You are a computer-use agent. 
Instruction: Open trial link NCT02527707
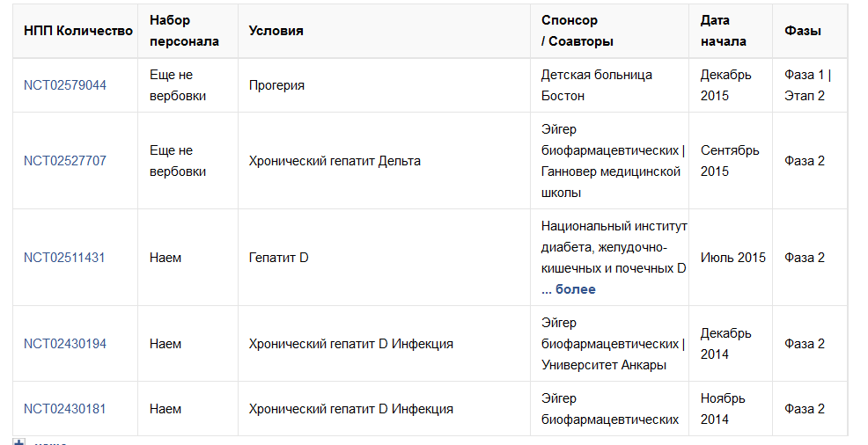(65, 161)
